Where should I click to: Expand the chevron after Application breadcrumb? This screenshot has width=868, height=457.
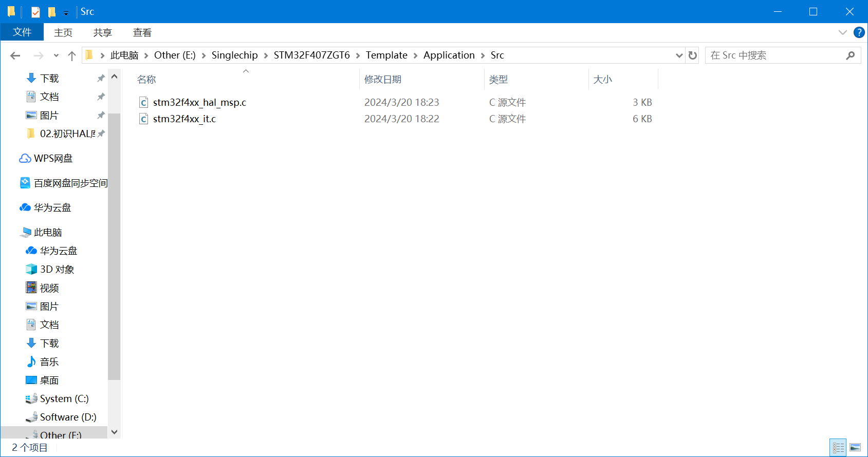[x=483, y=55]
